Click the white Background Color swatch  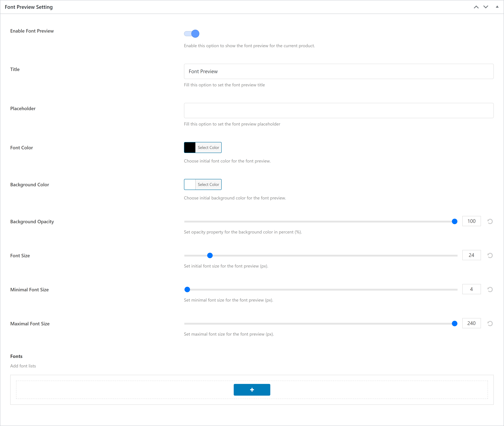[x=190, y=184]
